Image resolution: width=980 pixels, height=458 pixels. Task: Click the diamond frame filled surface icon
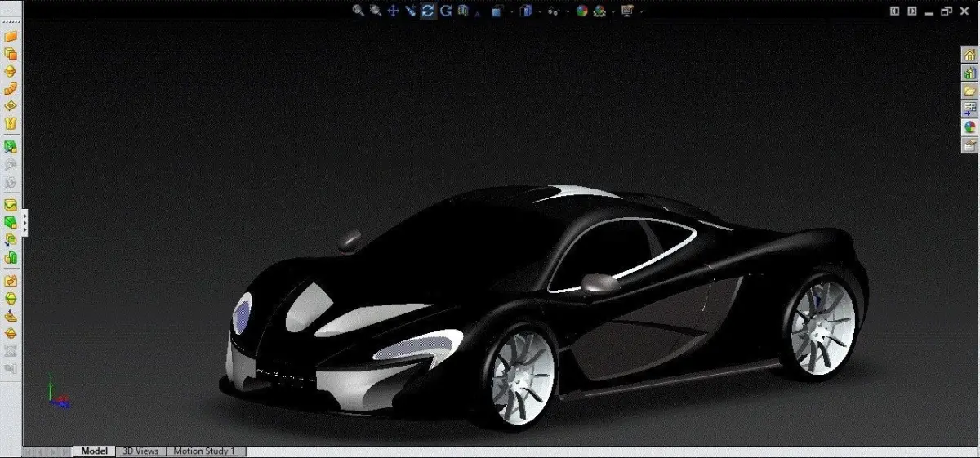pos(11,105)
